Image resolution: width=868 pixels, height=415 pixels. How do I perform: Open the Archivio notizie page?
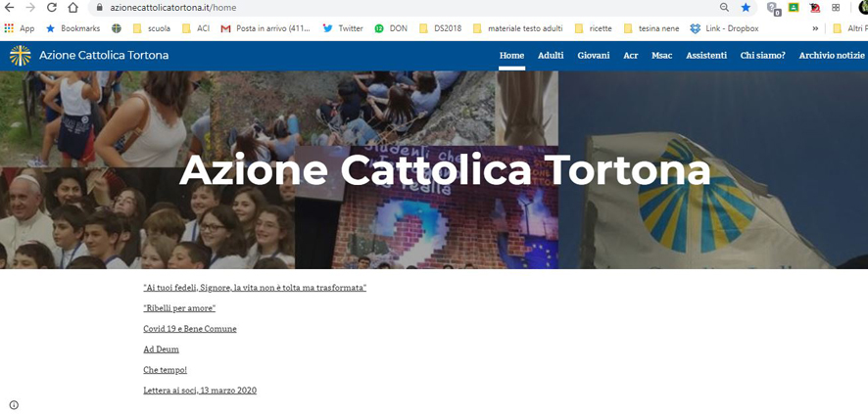point(832,56)
